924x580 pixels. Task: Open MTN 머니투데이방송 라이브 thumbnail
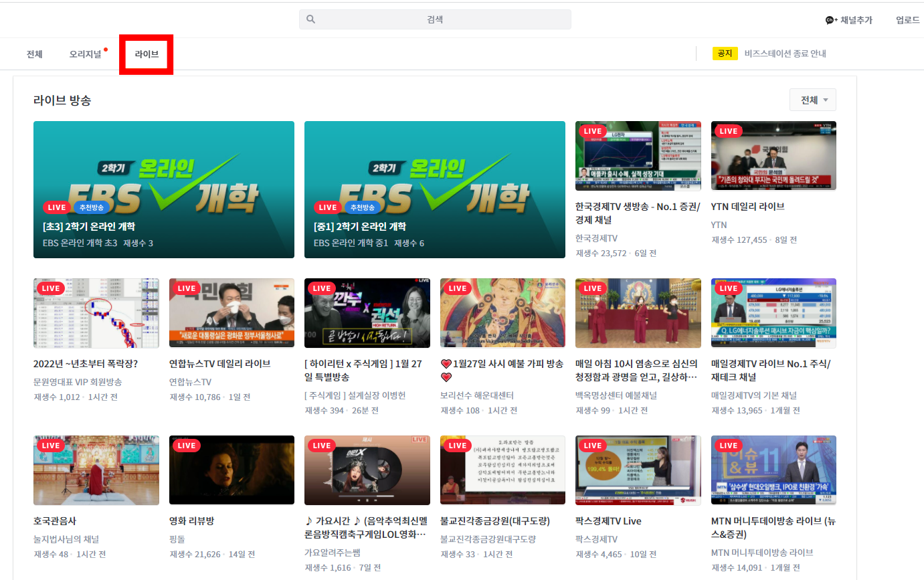point(773,470)
